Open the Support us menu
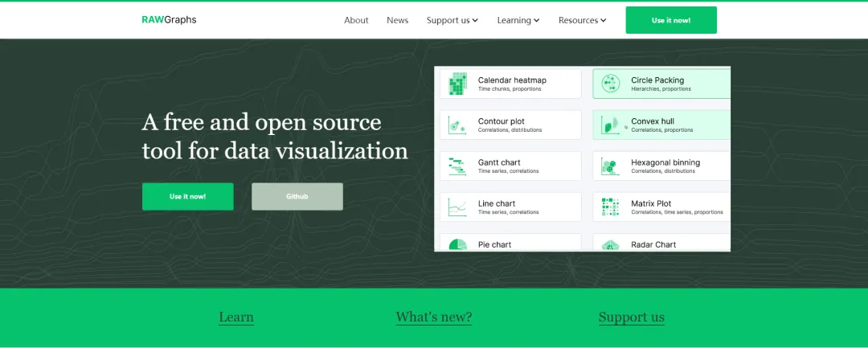 pyautogui.click(x=452, y=20)
